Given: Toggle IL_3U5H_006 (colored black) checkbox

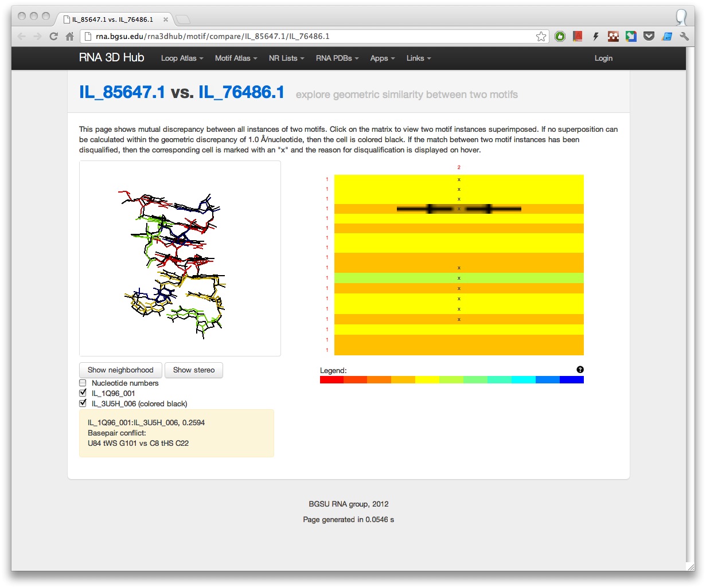Looking at the screenshot, I should [83, 403].
